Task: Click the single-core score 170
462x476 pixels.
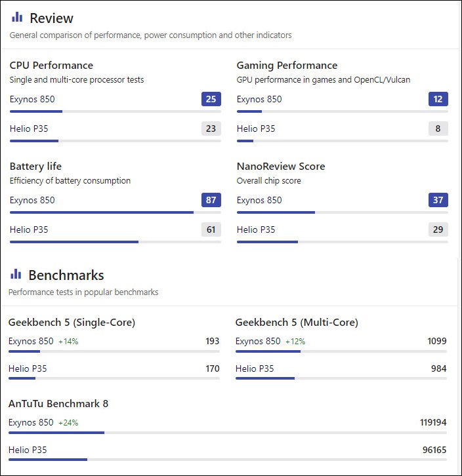Action: point(212,368)
